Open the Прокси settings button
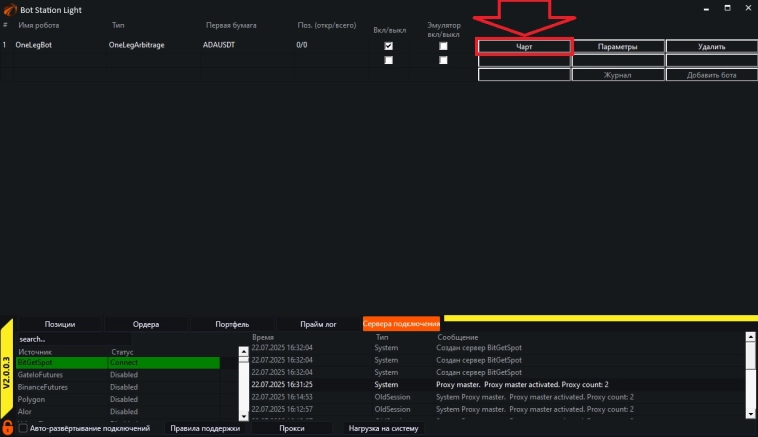Image resolution: width=758 pixels, height=437 pixels. pos(292,428)
